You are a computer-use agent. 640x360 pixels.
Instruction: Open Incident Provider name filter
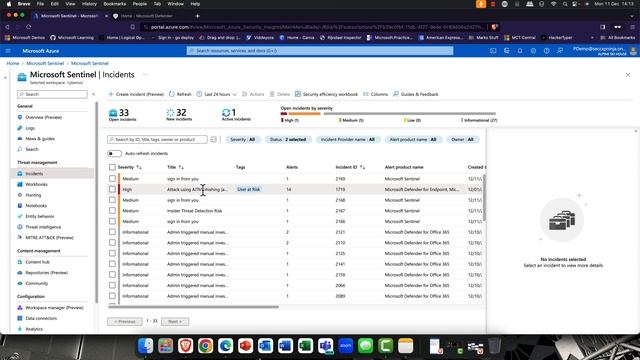(x=348, y=140)
